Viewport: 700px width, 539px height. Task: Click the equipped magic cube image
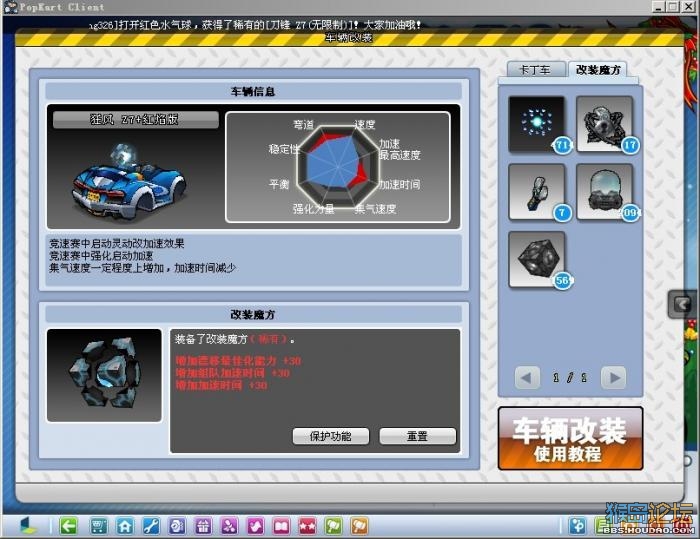click(104, 375)
